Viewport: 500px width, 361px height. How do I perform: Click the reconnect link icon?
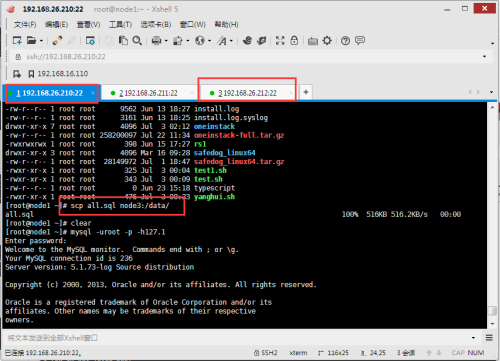coord(57,41)
